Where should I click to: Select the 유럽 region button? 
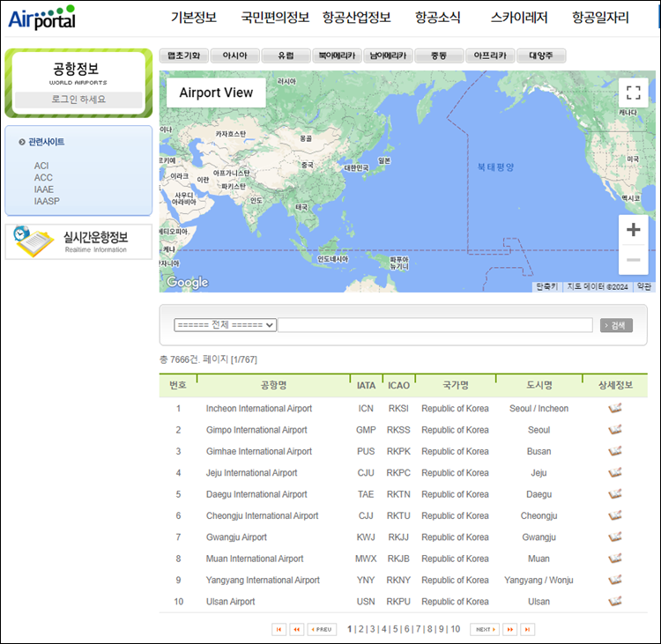coord(286,56)
